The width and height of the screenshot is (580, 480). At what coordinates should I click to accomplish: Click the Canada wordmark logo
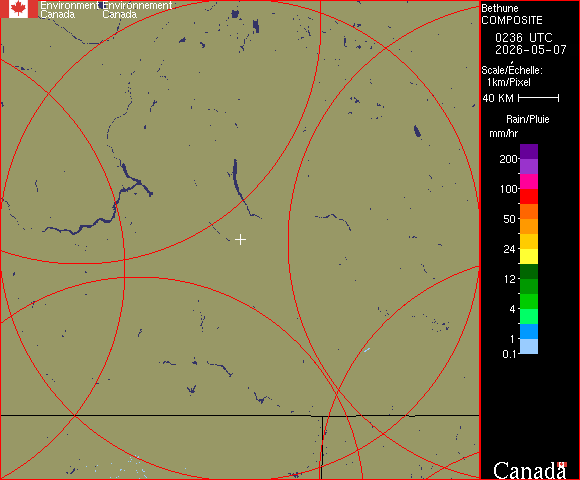click(530, 470)
